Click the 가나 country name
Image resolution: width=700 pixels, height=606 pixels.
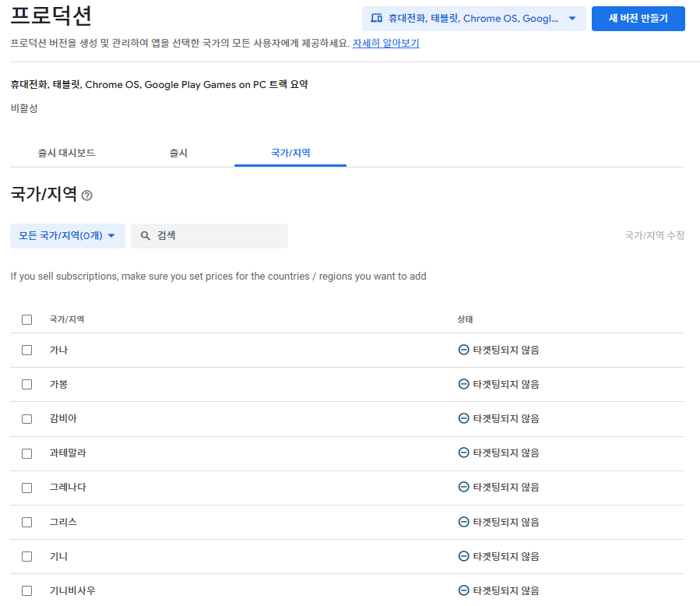(58, 350)
